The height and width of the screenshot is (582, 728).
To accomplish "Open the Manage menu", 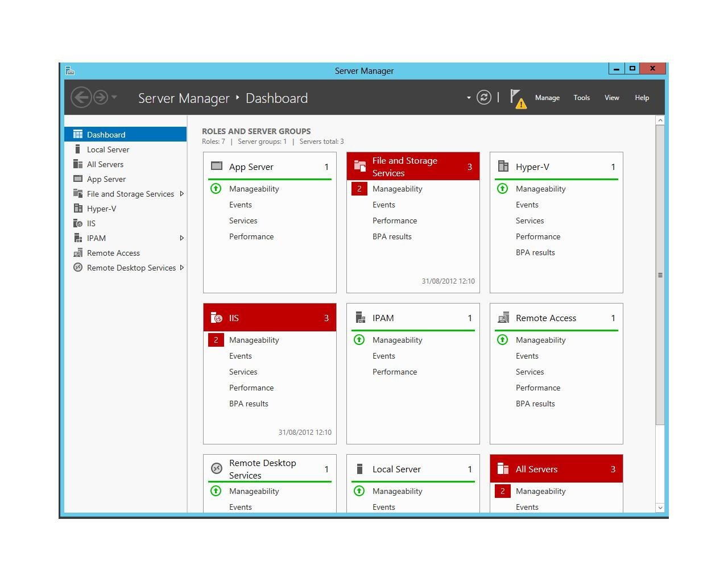I will point(547,98).
